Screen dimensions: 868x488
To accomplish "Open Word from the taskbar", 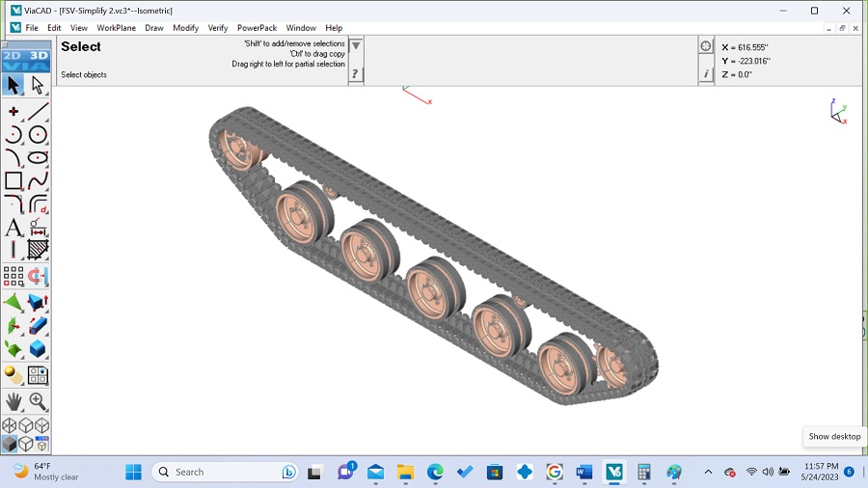I will [584, 472].
